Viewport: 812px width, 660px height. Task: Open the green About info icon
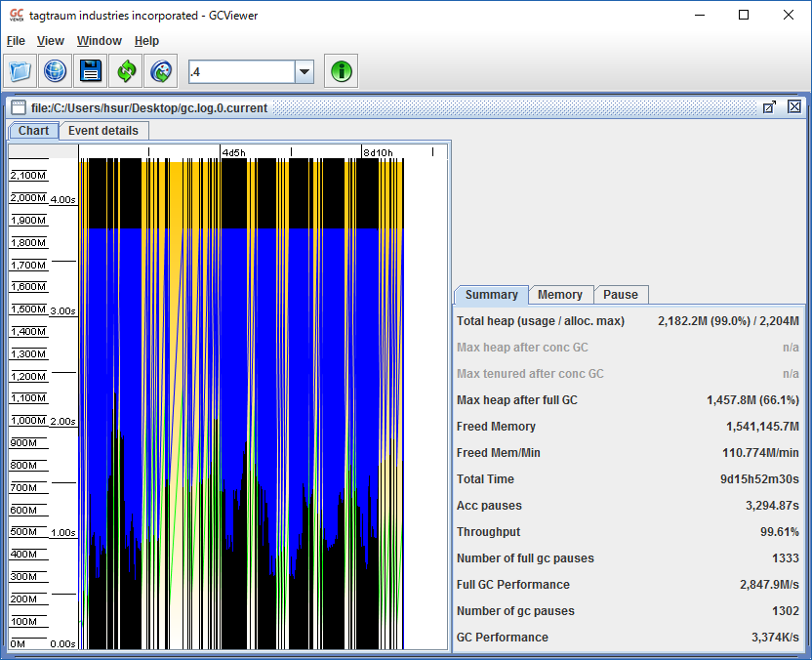tap(342, 71)
